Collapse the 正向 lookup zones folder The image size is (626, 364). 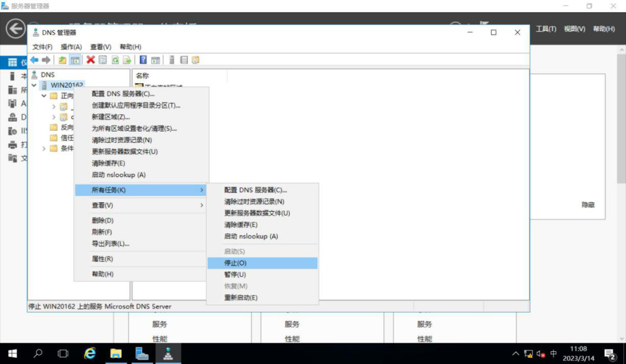coord(44,96)
